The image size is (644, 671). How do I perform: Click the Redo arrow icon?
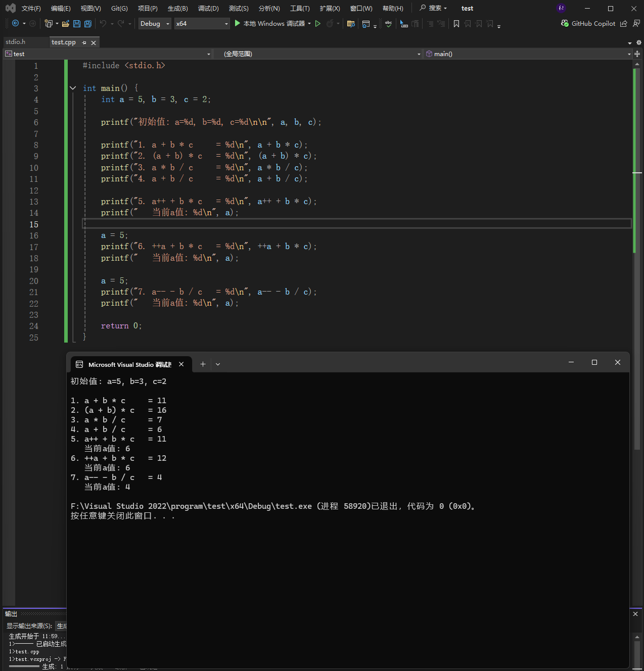coord(121,23)
